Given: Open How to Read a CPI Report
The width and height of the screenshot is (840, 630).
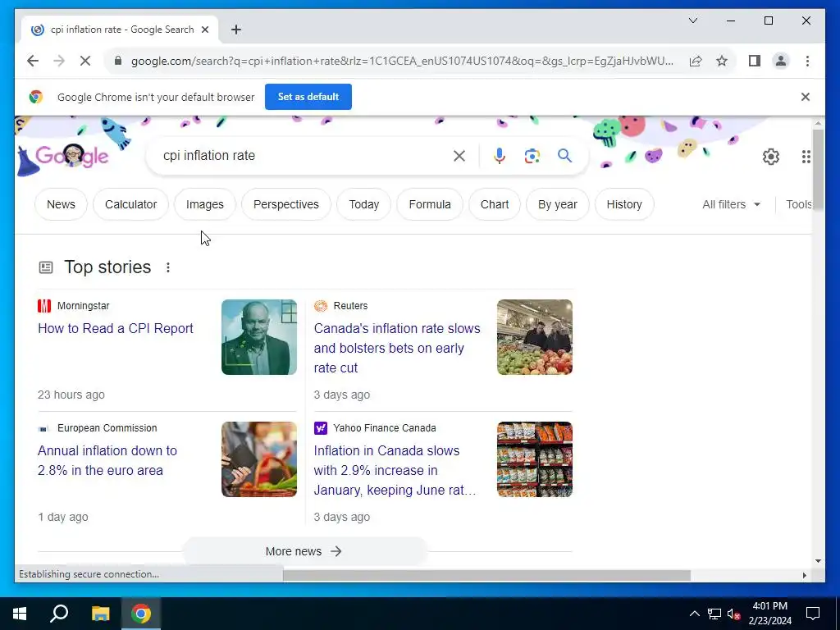Looking at the screenshot, I should coord(116,328).
